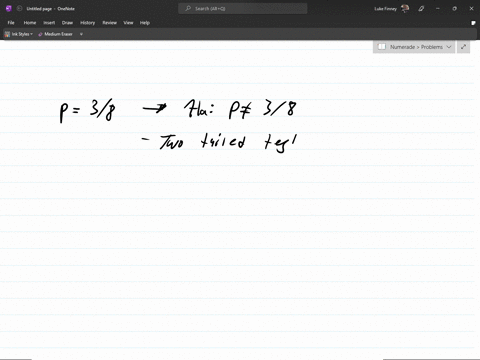480x360 pixels.
Task: Open the Luke Finney account profile
Action: (391, 8)
